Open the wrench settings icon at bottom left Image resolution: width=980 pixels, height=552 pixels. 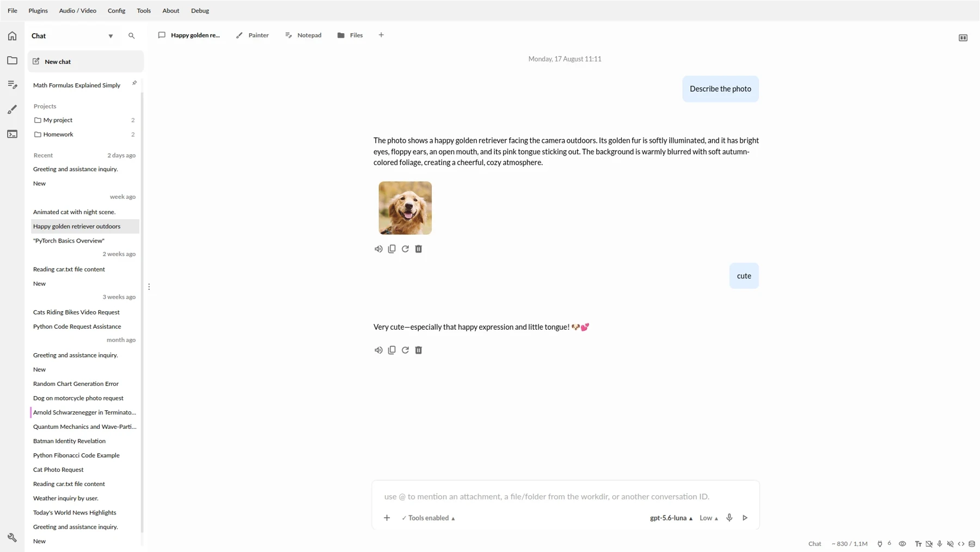(x=12, y=538)
